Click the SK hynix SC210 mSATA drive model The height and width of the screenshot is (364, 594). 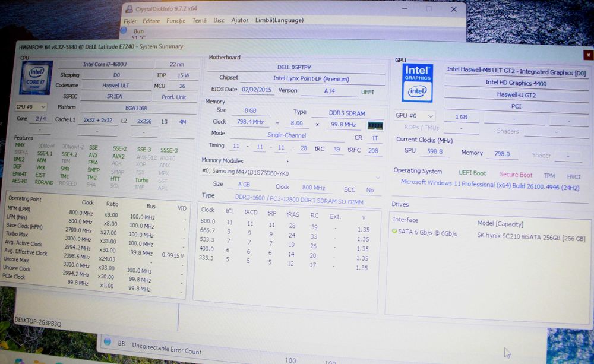click(531, 237)
